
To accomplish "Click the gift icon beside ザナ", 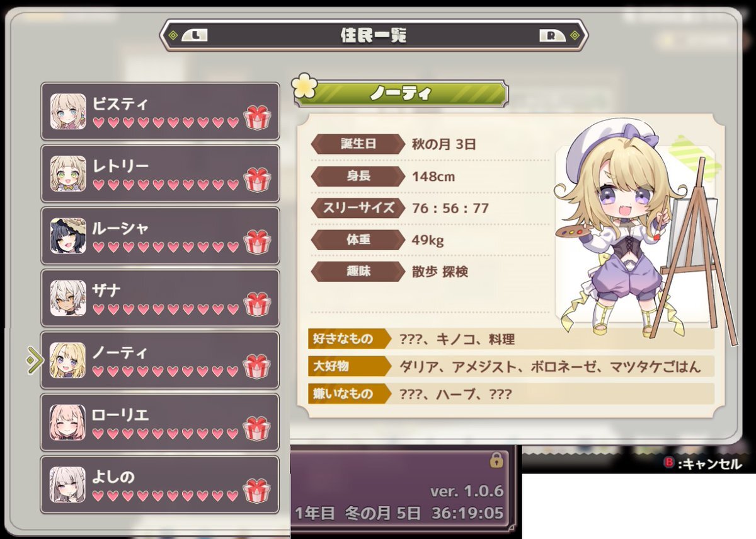I will pyautogui.click(x=257, y=304).
